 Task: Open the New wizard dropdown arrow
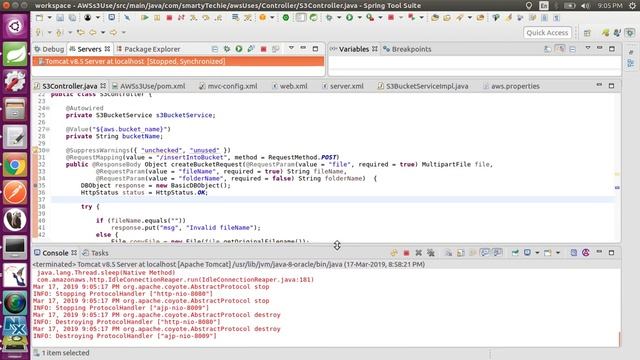pos(49,18)
